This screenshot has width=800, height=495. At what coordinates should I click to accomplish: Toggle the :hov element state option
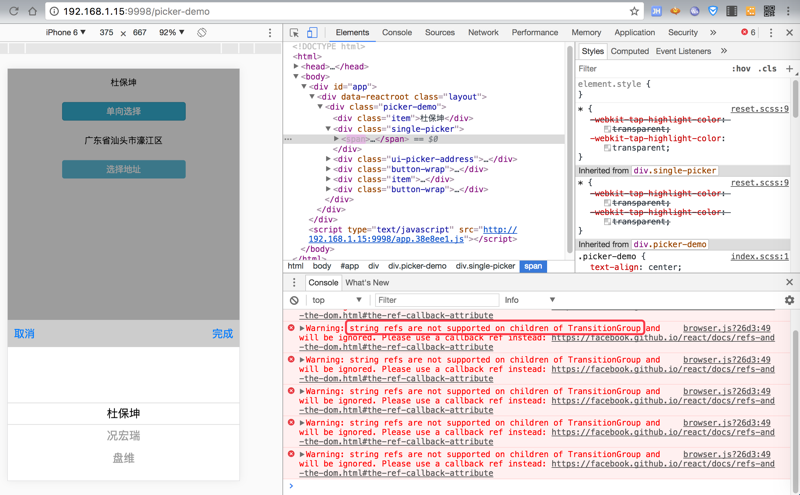(x=741, y=69)
